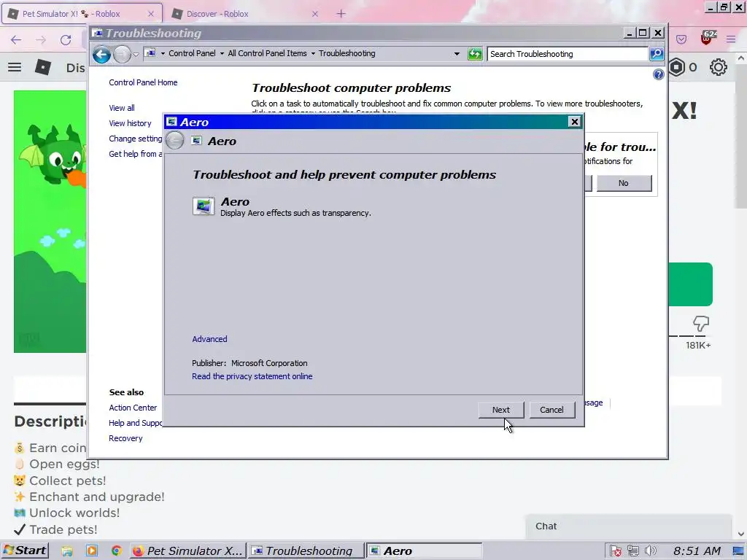Click the Troubleshooting window back arrow
747x560 pixels.
click(101, 54)
